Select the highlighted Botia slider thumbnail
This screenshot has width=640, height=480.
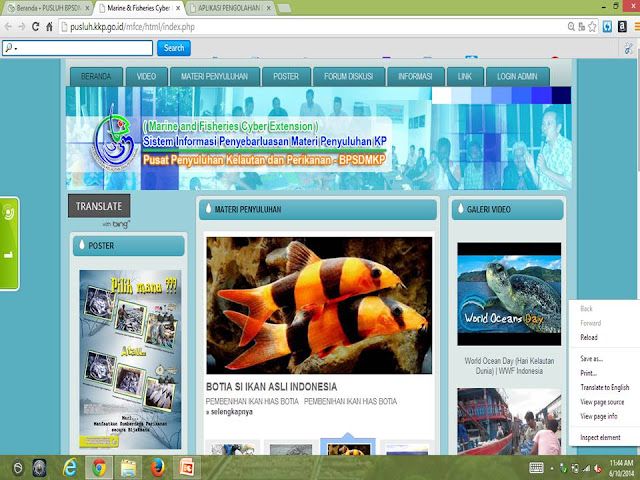tap(348, 448)
